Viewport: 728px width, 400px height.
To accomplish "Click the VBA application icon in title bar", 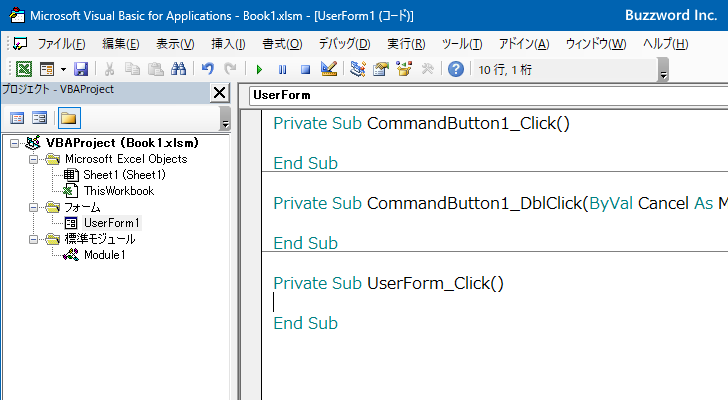I will point(17,15).
